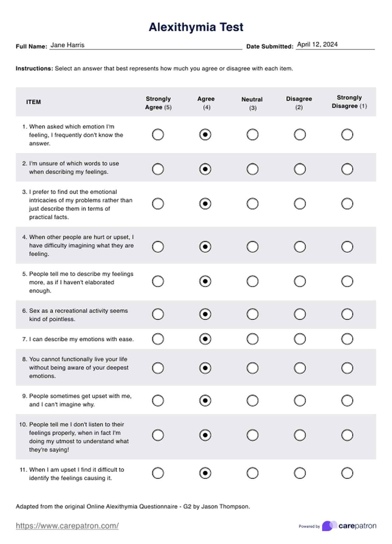Select Disagree for item 11
The width and height of the screenshot is (392, 544).
pos(300,473)
